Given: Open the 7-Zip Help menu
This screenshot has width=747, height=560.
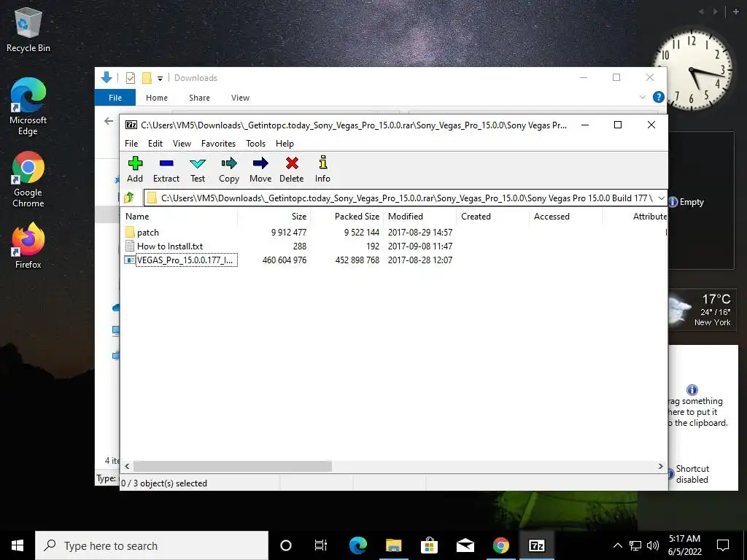Looking at the screenshot, I should point(285,144).
